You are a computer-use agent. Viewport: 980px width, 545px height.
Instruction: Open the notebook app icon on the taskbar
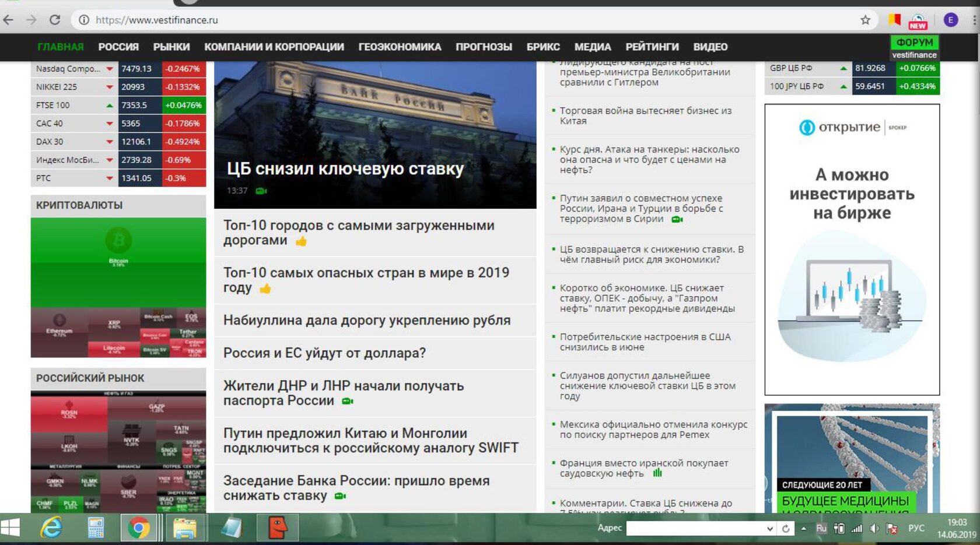pyautogui.click(x=232, y=528)
